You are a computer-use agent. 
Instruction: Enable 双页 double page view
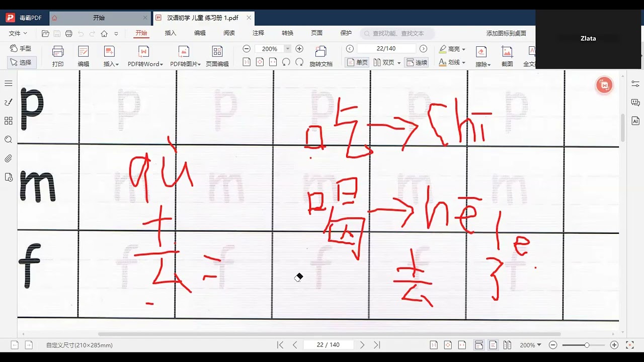(x=384, y=62)
